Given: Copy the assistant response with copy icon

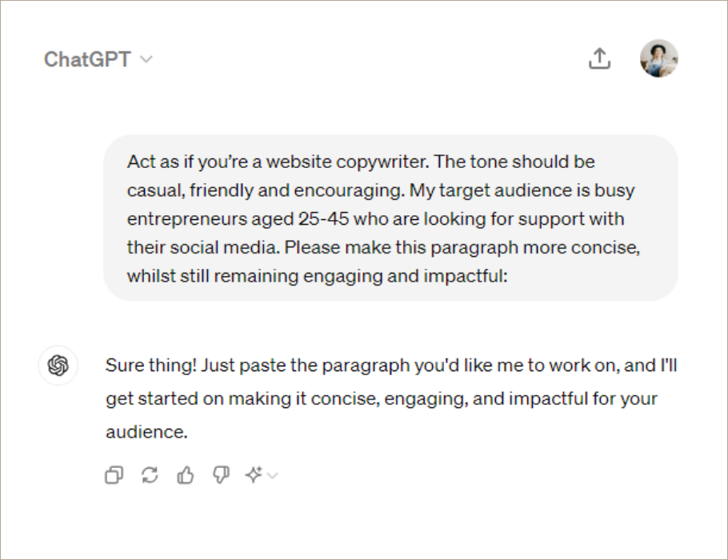Looking at the screenshot, I should point(114,475).
